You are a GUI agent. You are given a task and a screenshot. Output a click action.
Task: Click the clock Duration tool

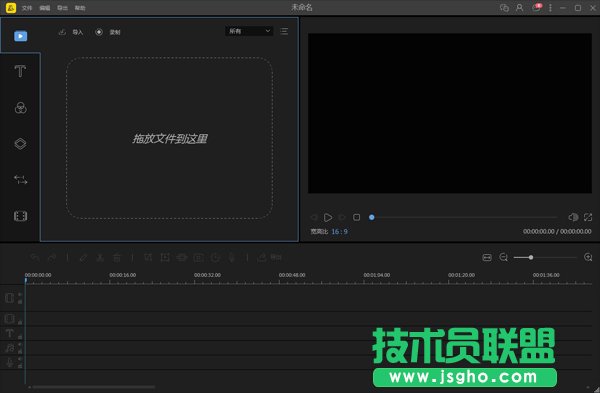click(x=215, y=258)
